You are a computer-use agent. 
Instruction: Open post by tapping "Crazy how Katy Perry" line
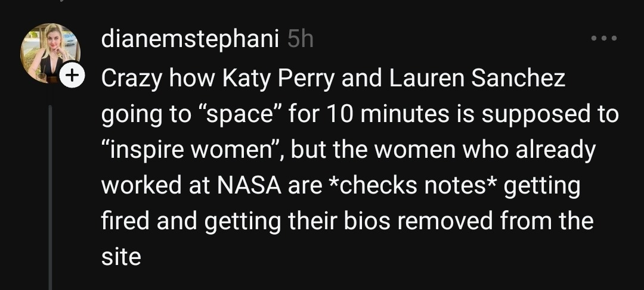pyautogui.click(x=333, y=78)
